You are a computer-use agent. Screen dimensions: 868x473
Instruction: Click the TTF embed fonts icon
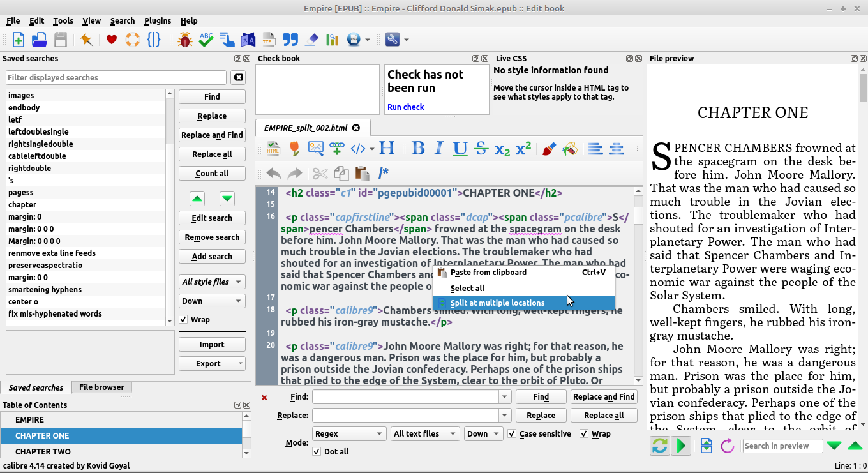pos(269,40)
